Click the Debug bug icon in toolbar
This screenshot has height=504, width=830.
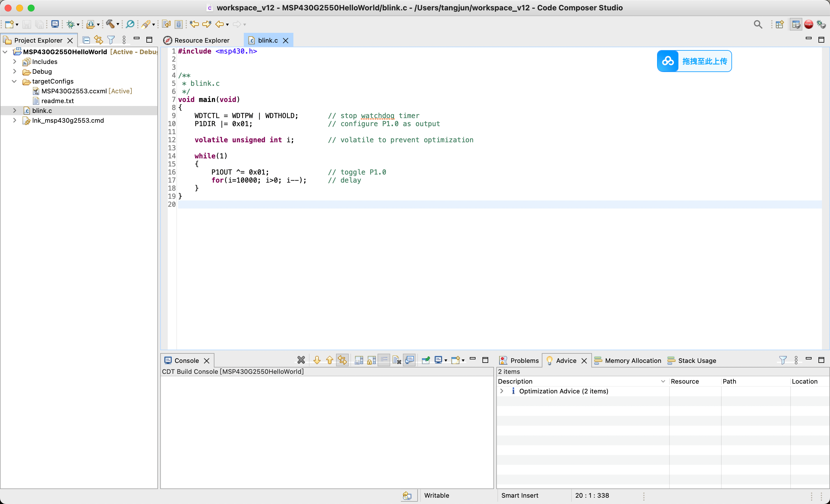70,24
